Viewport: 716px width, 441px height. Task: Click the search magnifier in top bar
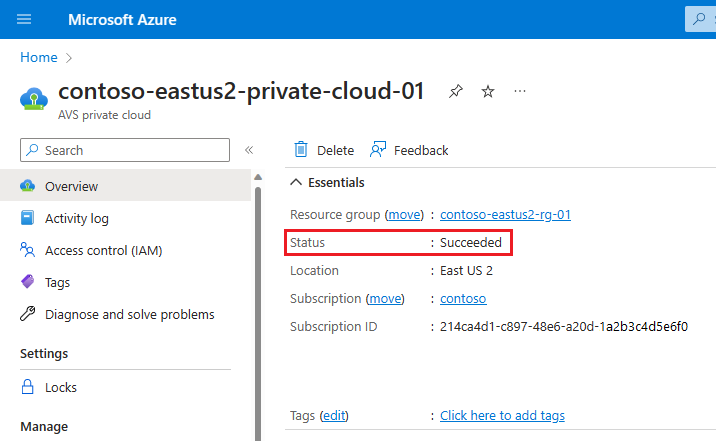(x=699, y=19)
